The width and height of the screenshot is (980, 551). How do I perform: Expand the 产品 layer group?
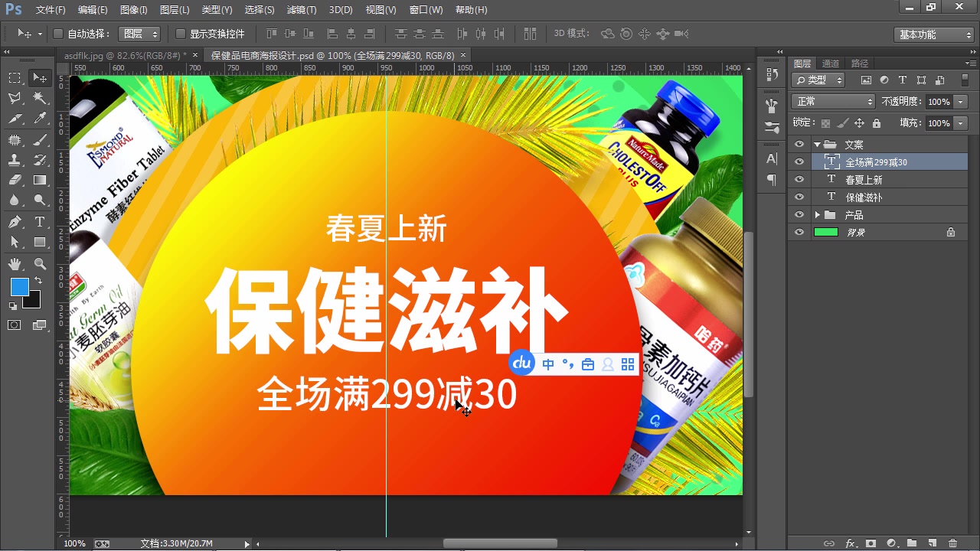(x=817, y=214)
